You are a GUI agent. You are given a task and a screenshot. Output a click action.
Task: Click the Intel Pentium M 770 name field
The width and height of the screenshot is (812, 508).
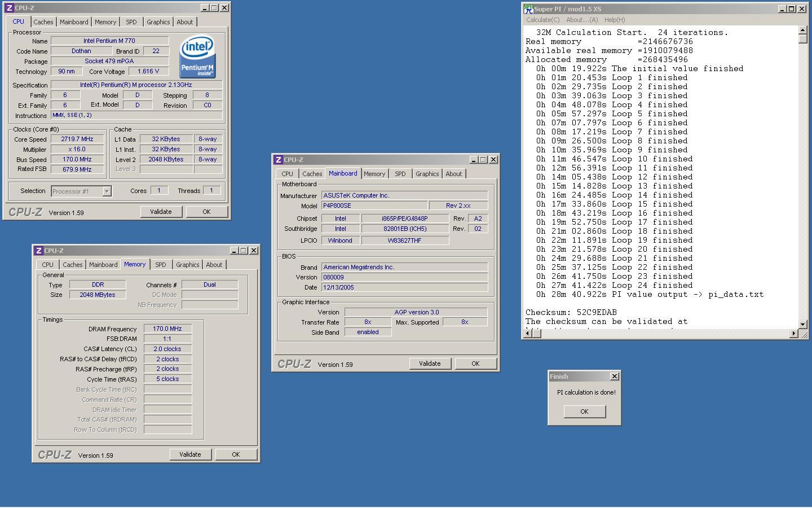click(x=109, y=41)
